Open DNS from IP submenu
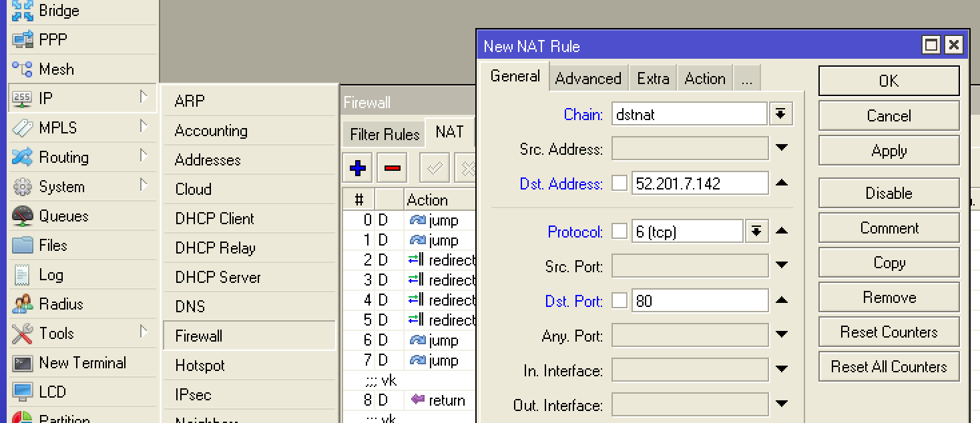Viewport: 980px width, 423px height. click(249, 306)
